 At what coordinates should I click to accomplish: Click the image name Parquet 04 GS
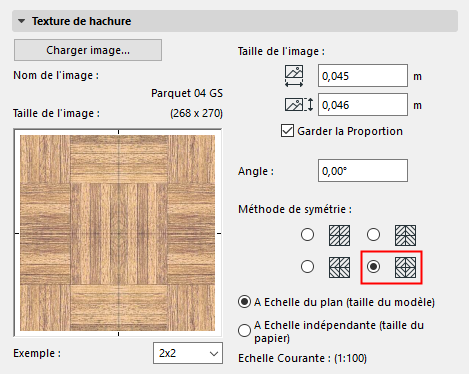pos(187,93)
